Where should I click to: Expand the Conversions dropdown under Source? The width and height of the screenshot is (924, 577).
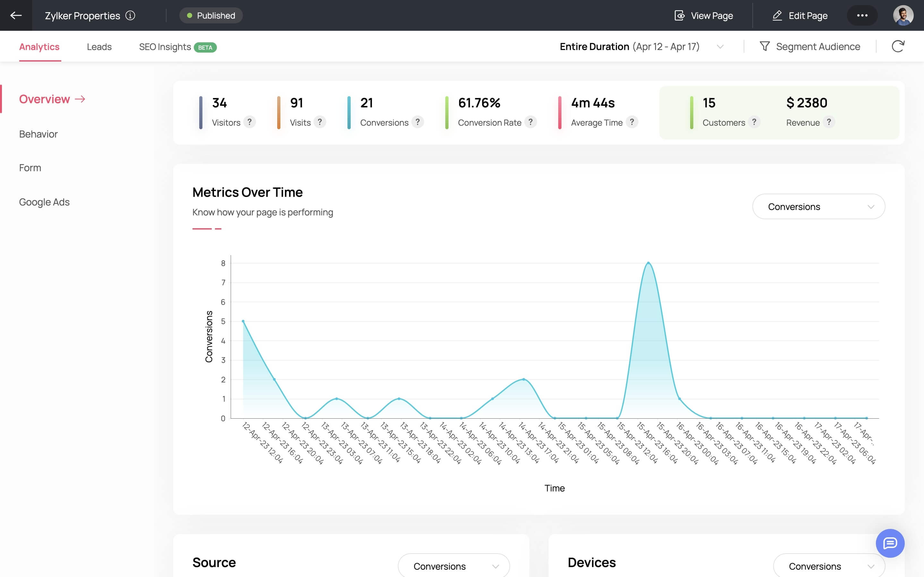[454, 566]
